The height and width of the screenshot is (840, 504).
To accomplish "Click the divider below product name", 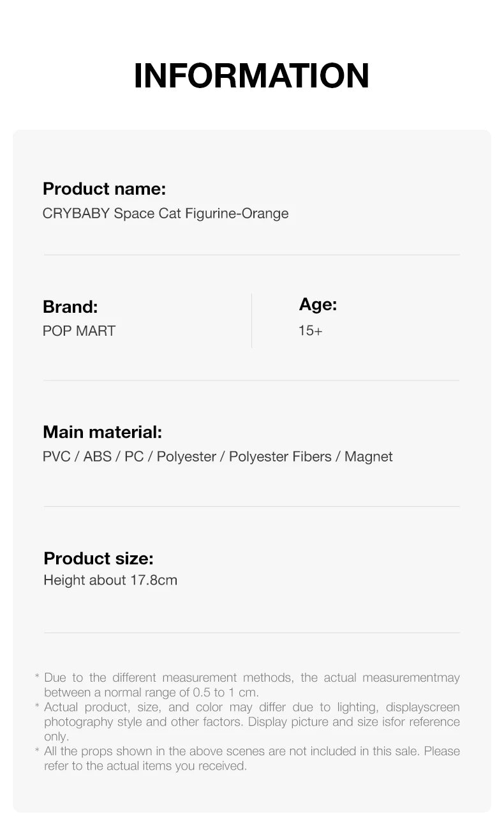I will coord(251,255).
